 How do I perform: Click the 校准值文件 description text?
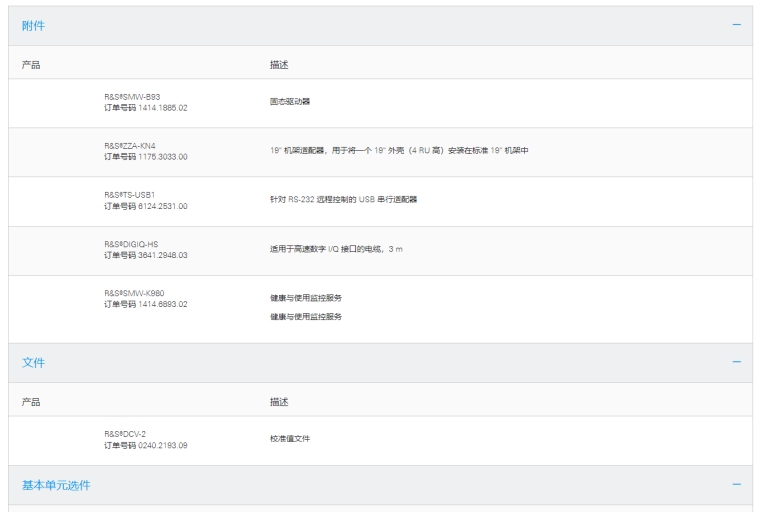point(289,439)
